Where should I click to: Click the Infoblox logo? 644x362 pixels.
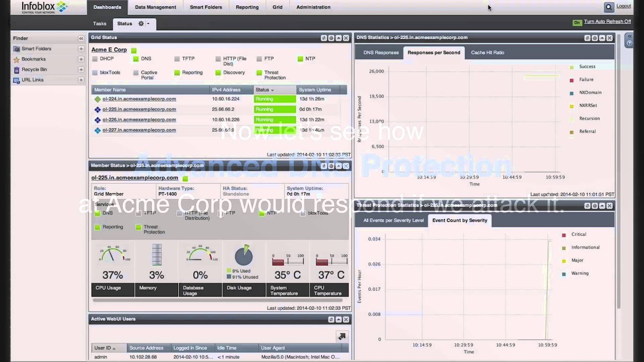coord(45,7)
